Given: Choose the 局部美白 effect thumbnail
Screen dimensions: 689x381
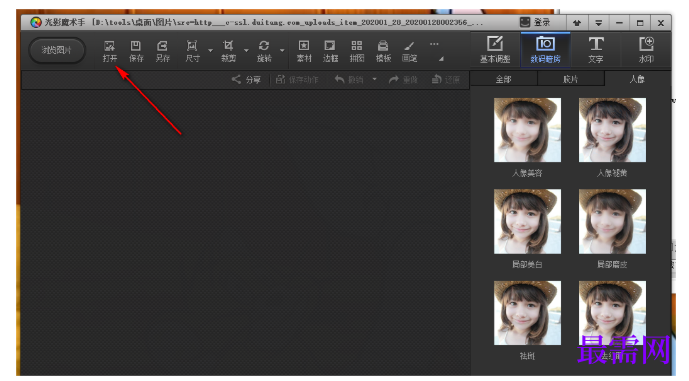Looking at the screenshot, I should [x=527, y=221].
